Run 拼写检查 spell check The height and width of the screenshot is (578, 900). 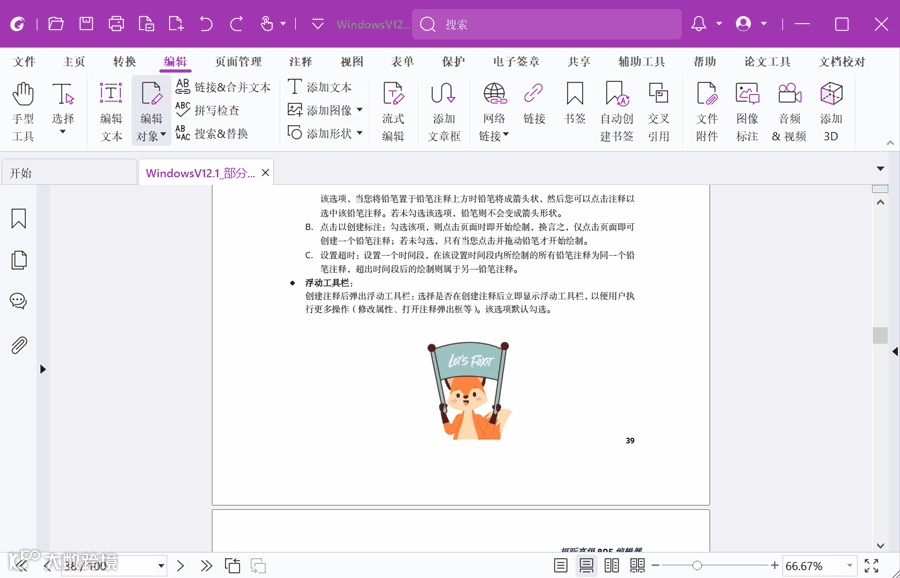click(x=207, y=110)
